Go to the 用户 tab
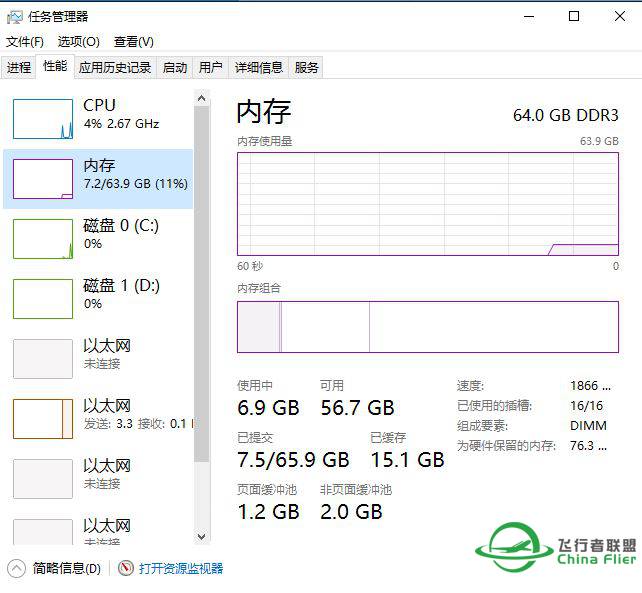Image resolution: width=642 pixels, height=593 pixels. pos(210,67)
